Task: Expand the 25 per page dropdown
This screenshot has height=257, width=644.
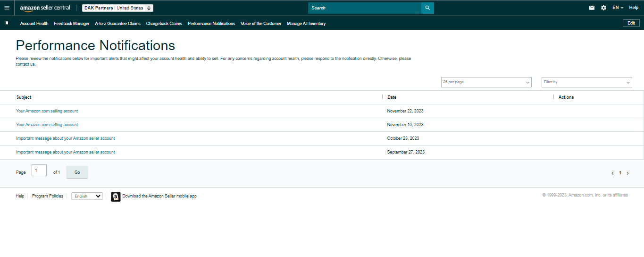Action: 486,82
